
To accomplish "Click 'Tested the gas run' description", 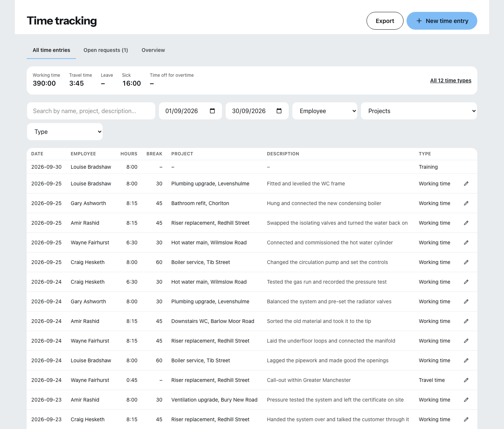I will click(326, 282).
